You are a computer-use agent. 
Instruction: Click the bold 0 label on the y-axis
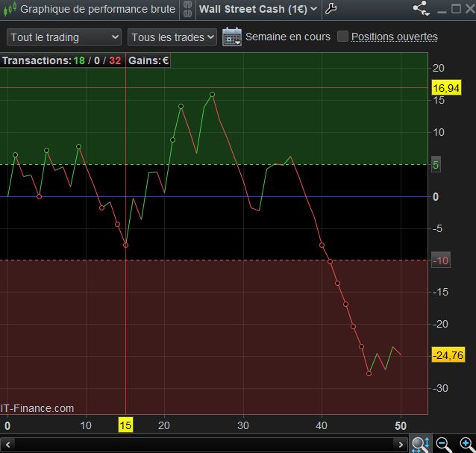(436, 197)
